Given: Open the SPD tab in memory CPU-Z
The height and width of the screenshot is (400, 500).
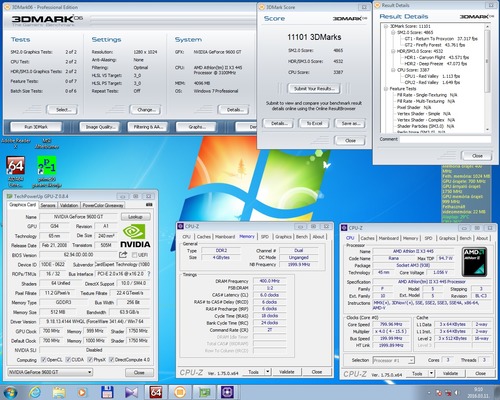Looking at the screenshot, I should pos(265,237).
